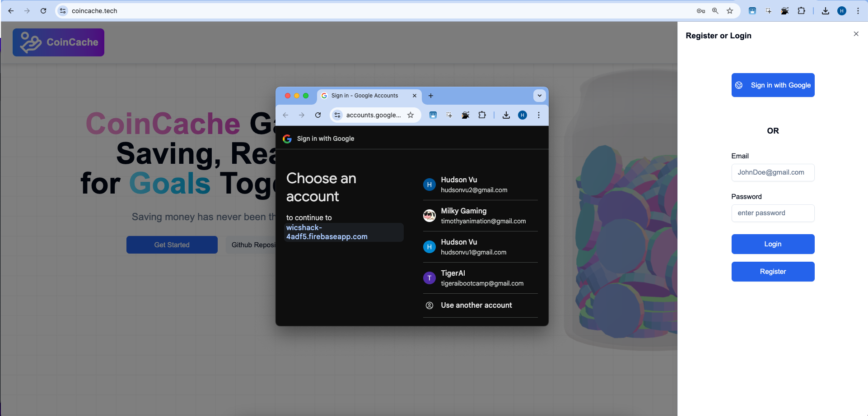Open the screen capture extension in the main toolbar
The height and width of the screenshot is (416, 868).
coord(769,11)
